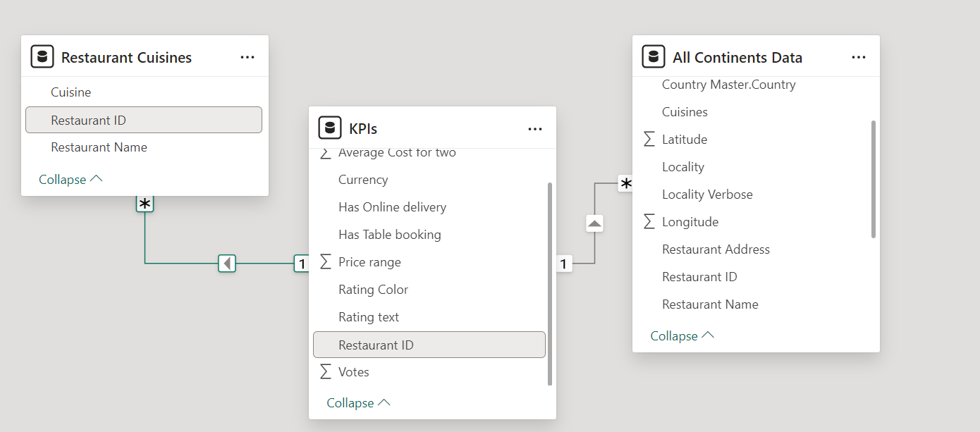Open Restaurant Cuisines more options ellipsis
The image size is (980, 432).
pos(247,57)
